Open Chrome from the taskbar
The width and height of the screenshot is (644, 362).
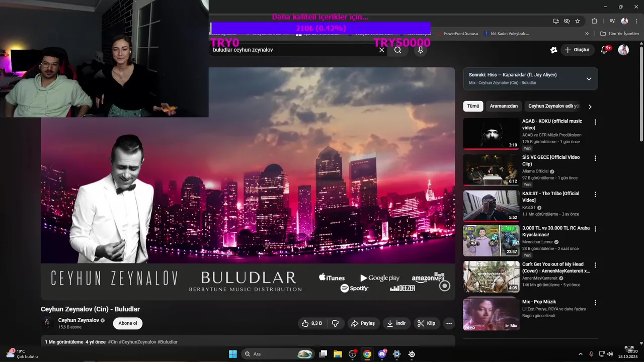tap(367, 354)
